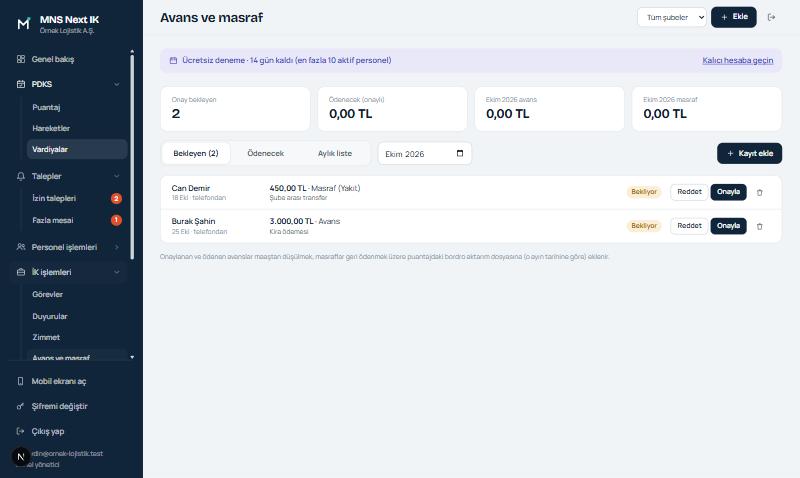
Task: Click the Talepler bell icon
Action: [x=21, y=176]
